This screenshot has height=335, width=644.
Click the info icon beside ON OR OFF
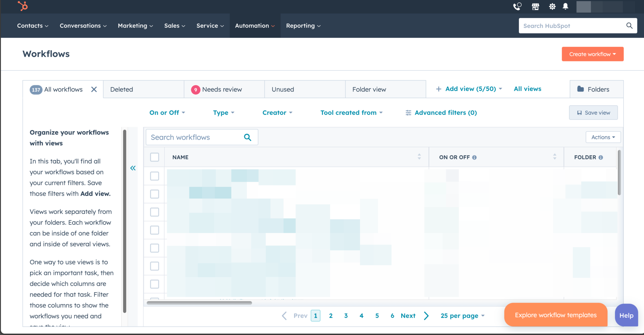click(474, 157)
